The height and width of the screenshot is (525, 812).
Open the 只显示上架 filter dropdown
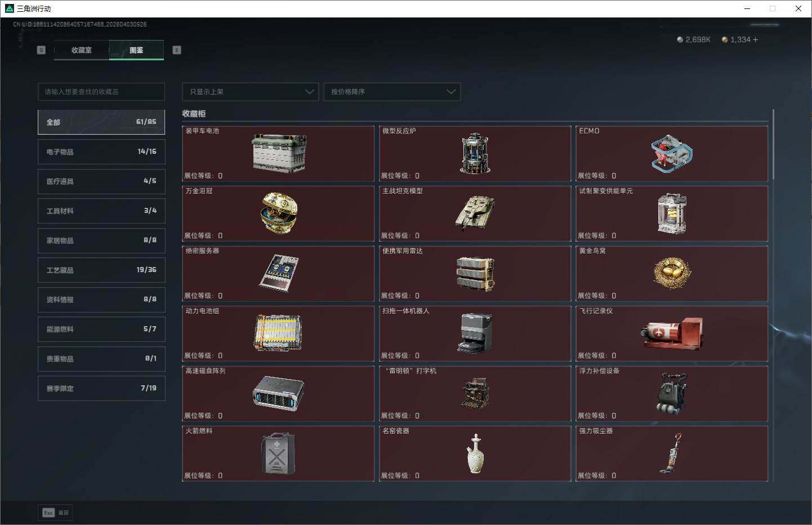(251, 92)
